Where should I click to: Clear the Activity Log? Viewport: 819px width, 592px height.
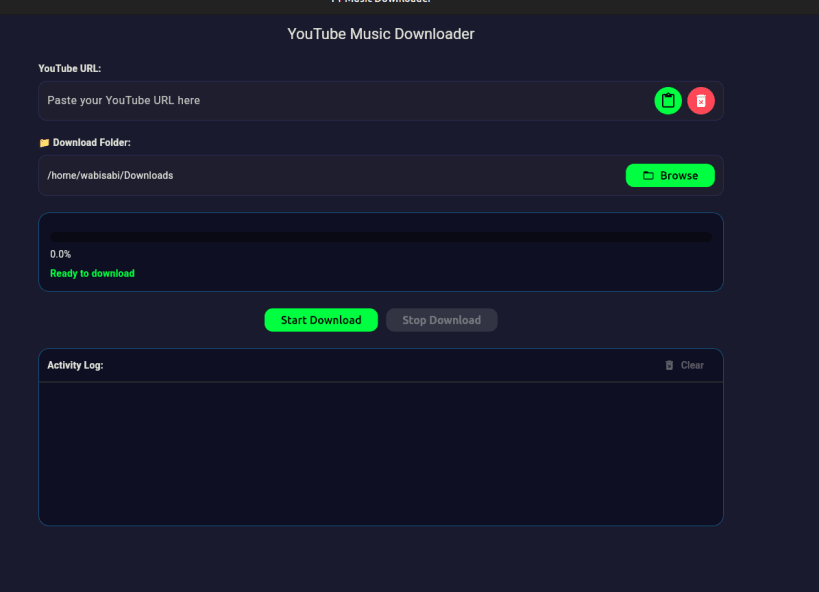click(684, 365)
